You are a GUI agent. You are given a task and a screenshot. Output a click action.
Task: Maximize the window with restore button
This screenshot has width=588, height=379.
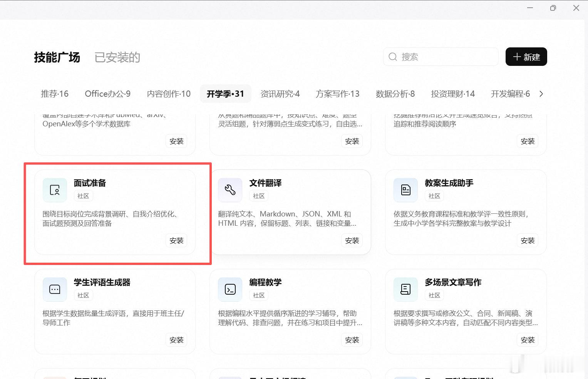coord(553,8)
